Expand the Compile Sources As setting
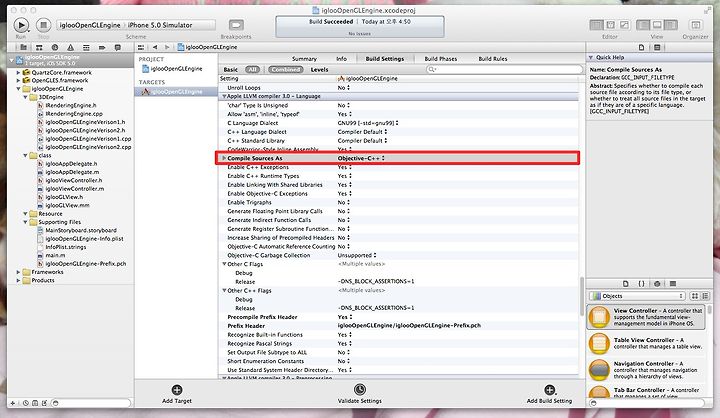The width and height of the screenshot is (720, 418). (224, 158)
